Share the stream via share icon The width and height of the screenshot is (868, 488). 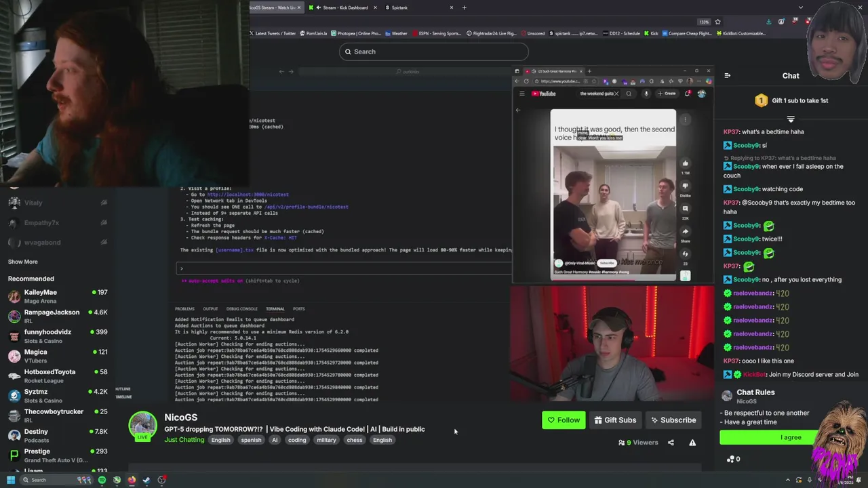point(671,443)
